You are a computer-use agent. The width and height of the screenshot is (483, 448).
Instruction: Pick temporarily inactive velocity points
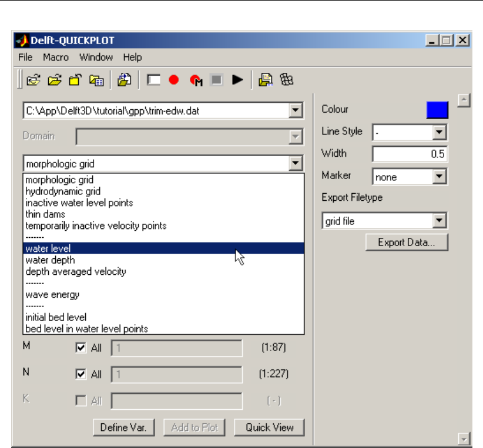(163, 225)
